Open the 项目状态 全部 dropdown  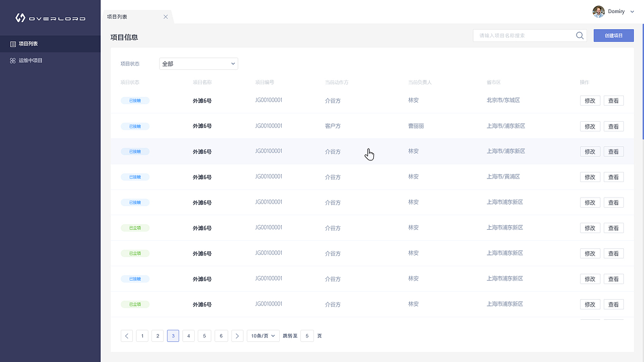(x=198, y=63)
